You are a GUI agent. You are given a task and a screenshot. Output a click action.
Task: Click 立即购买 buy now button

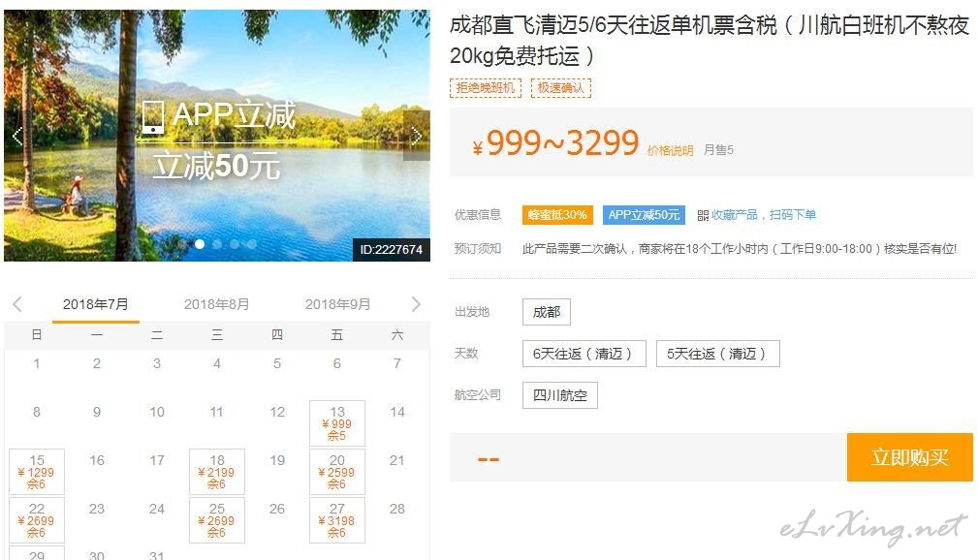909,457
